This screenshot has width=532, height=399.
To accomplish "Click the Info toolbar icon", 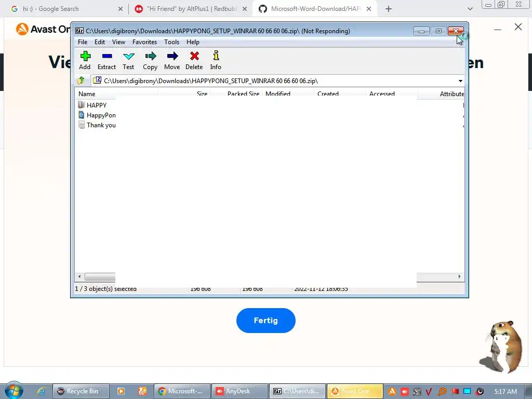I will pyautogui.click(x=216, y=55).
